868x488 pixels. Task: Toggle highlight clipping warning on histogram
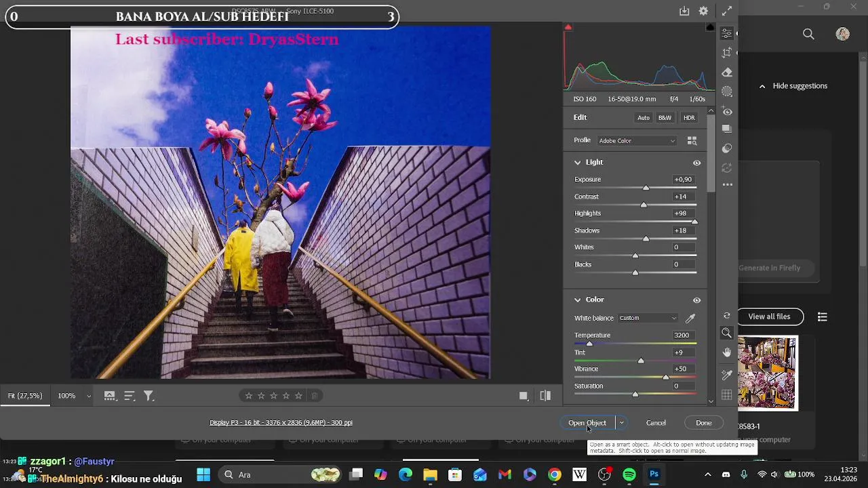tap(710, 28)
